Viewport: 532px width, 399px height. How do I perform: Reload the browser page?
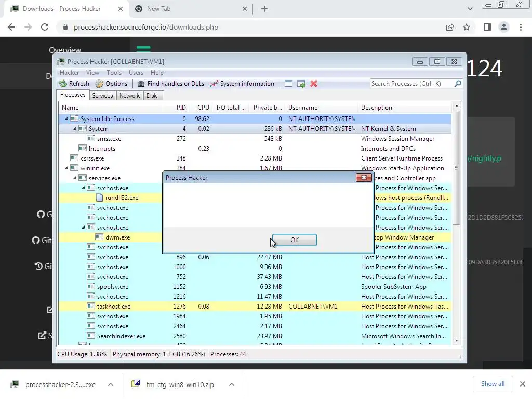tap(45, 27)
